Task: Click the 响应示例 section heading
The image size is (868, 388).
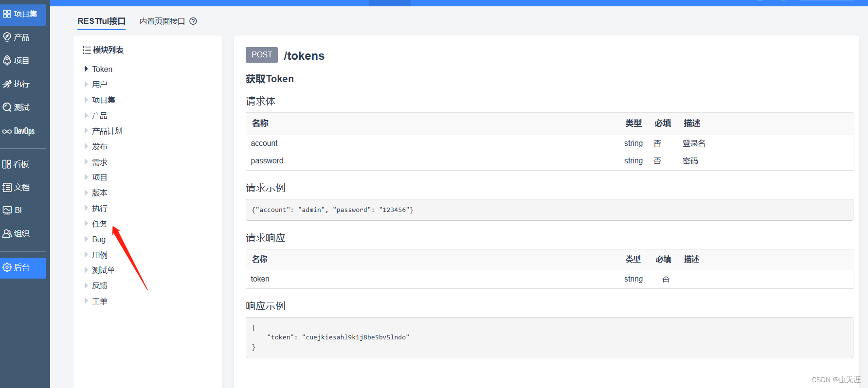Action: 265,306
